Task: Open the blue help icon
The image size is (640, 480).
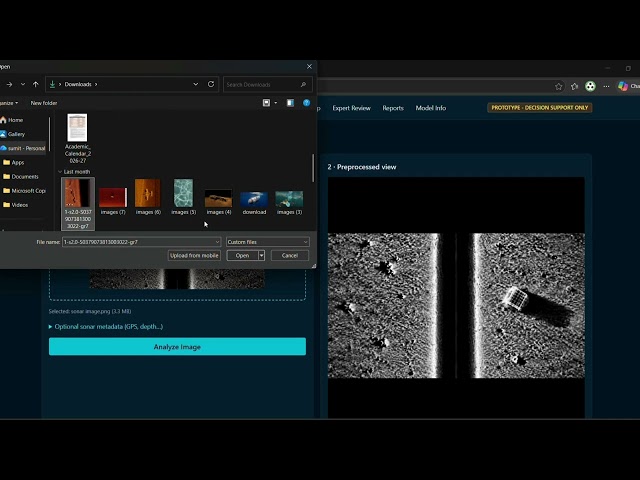Action: (x=307, y=103)
